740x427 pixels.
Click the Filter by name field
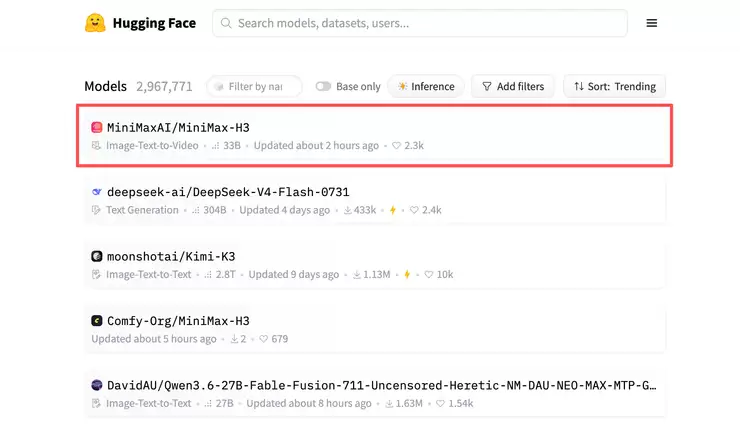click(254, 86)
